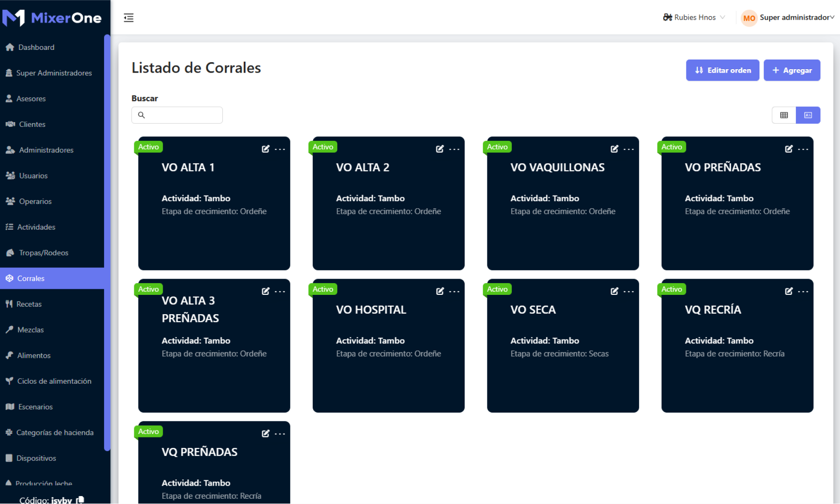Edit the VO ALTA 1 corral
840x504 pixels.
click(x=266, y=149)
